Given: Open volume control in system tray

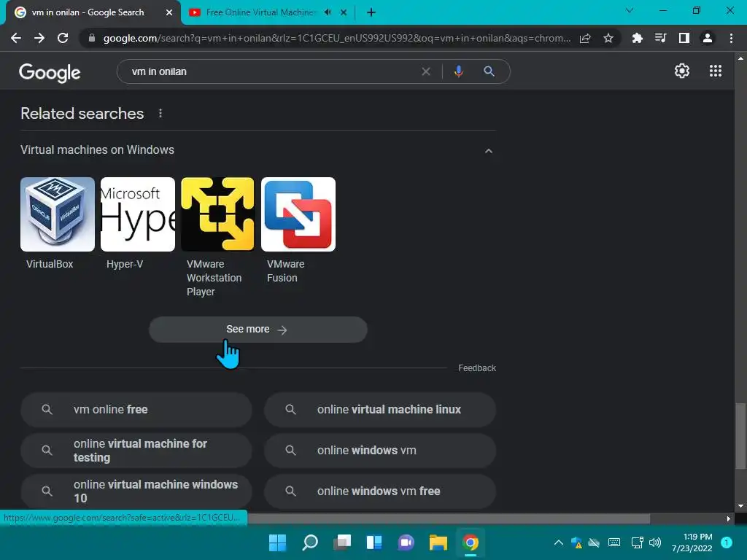Looking at the screenshot, I should [x=655, y=542].
